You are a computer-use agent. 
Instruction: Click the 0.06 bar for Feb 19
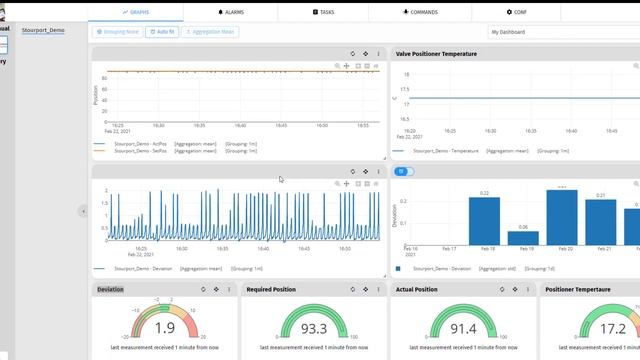(x=523, y=238)
